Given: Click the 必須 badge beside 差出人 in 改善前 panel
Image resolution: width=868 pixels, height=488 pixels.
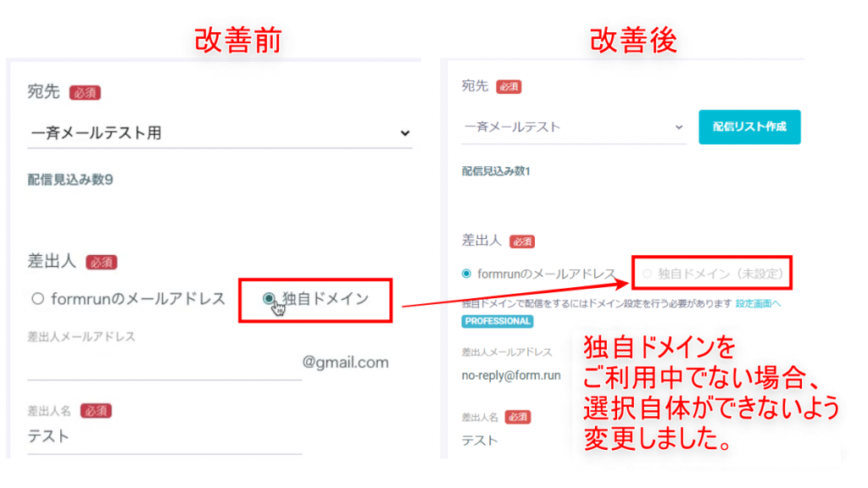Looking at the screenshot, I should click(100, 263).
